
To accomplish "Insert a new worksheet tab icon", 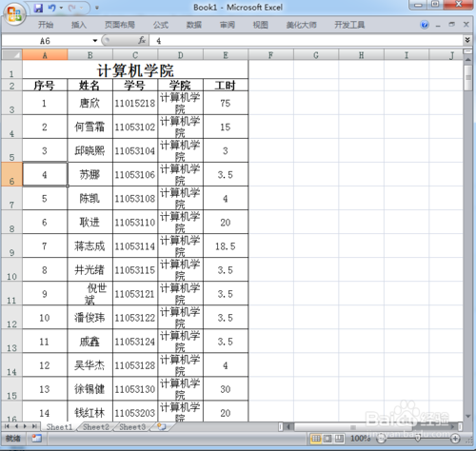I will 162,426.
